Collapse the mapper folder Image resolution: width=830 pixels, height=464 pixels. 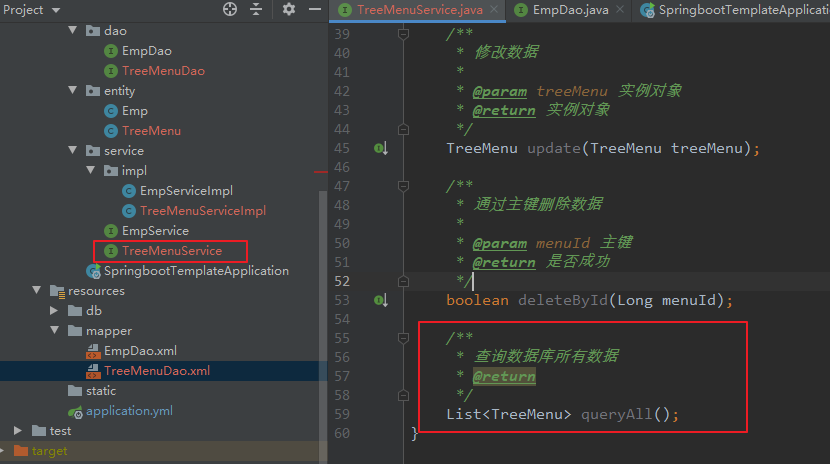[55, 330]
